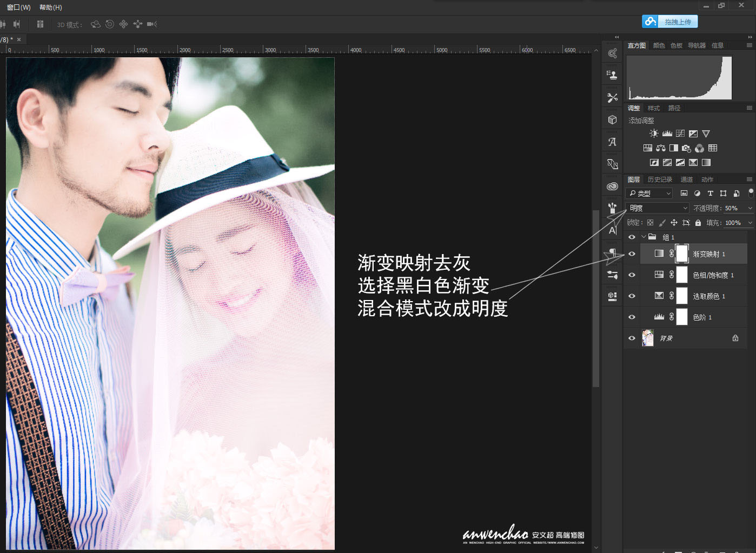Add an Exposure adjustment
The width and height of the screenshot is (756, 553).
pos(693,134)
